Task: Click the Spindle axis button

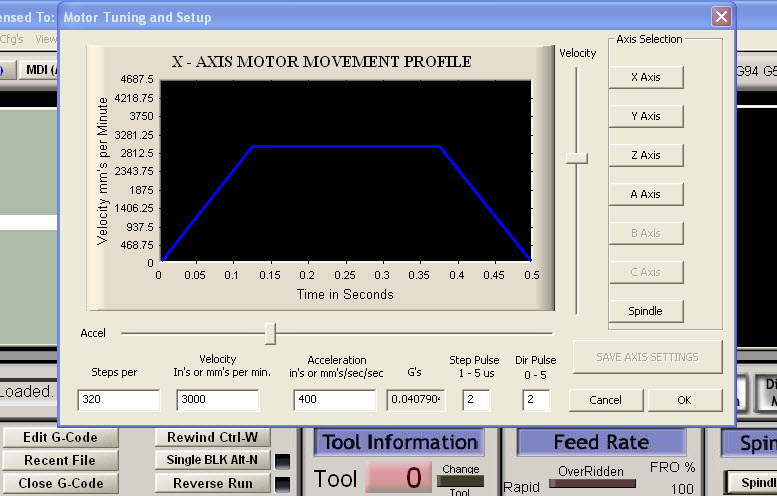Action: (x=646, y=311)
